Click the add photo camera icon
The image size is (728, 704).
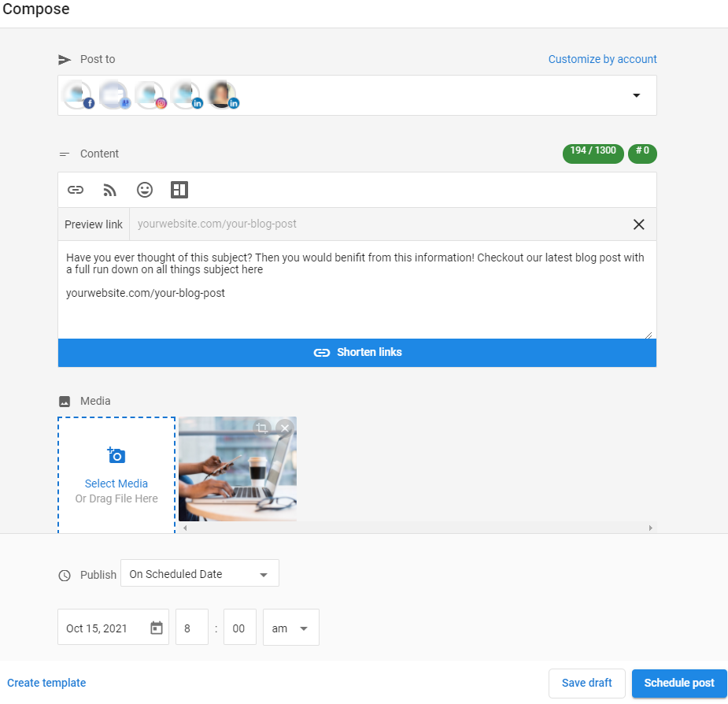point(116,455)
